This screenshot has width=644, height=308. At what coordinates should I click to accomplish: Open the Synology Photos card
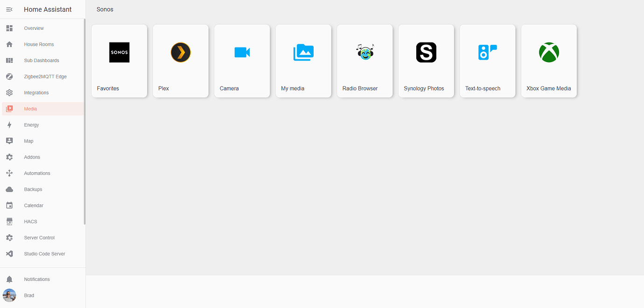426,61
